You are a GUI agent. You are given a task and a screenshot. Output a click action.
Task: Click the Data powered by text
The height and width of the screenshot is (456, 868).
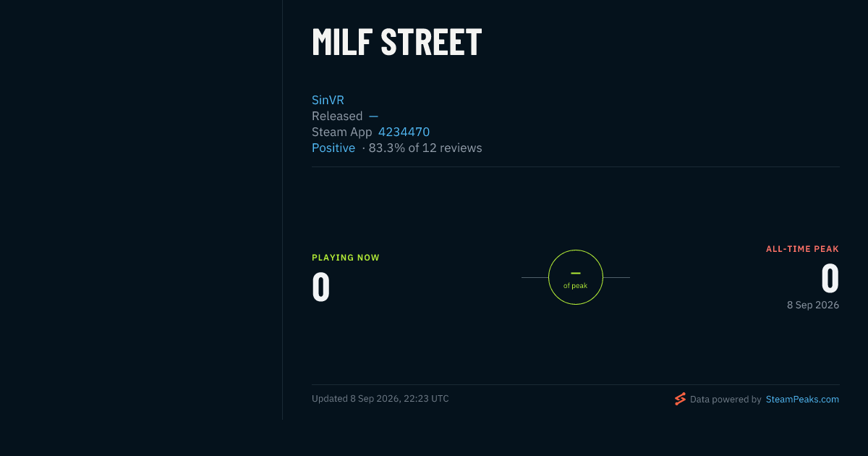click(726, 399)
